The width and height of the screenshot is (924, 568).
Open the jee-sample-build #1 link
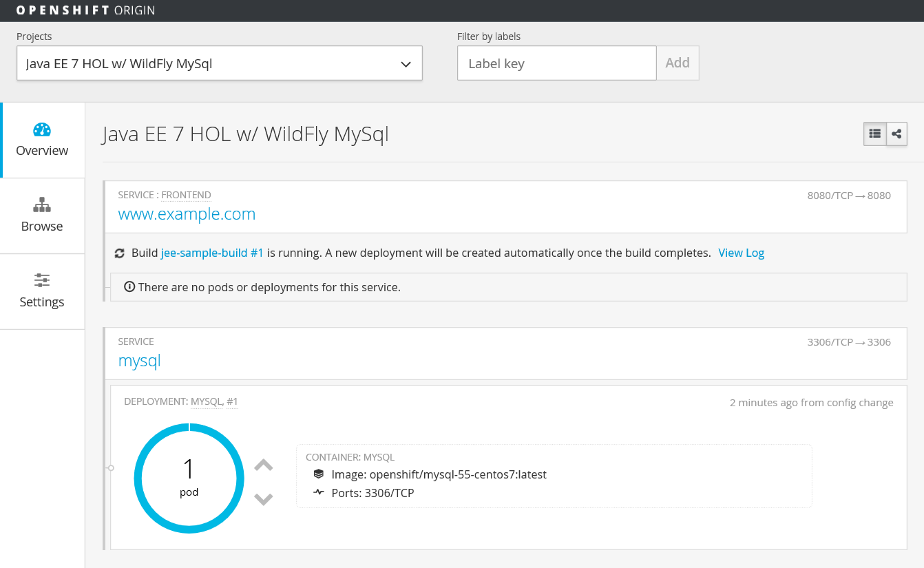click(x=212, y=253)
